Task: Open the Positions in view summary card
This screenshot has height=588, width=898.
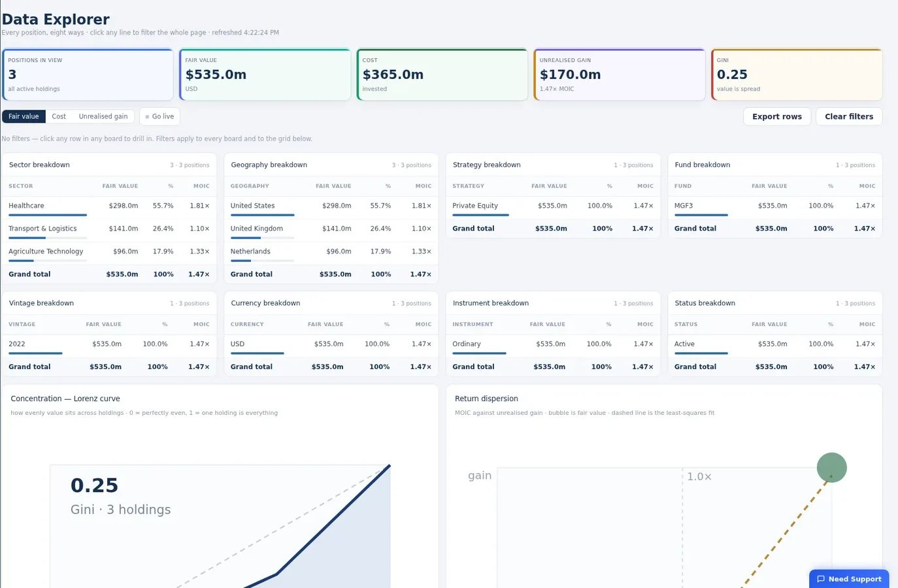Action: point(88,74)
